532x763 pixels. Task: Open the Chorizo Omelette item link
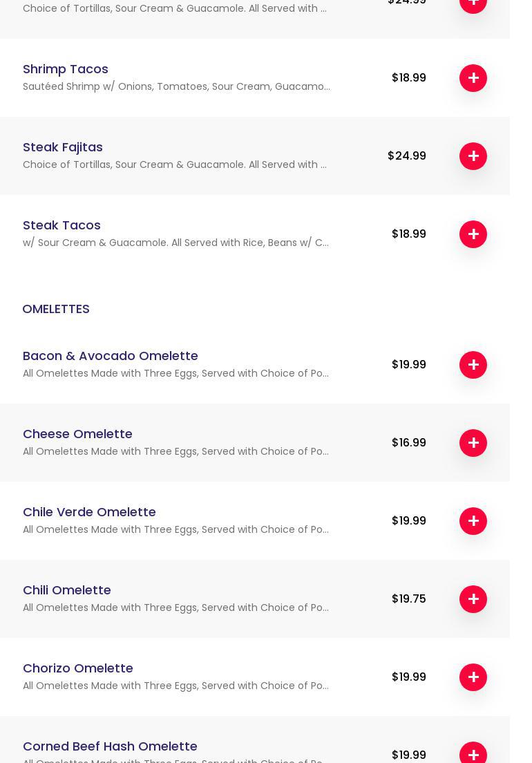point(78,668)
